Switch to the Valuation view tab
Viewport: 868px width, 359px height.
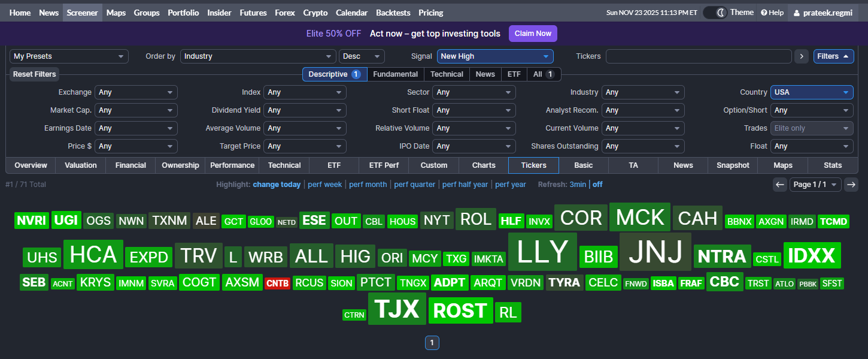click(x=81, y=165)
